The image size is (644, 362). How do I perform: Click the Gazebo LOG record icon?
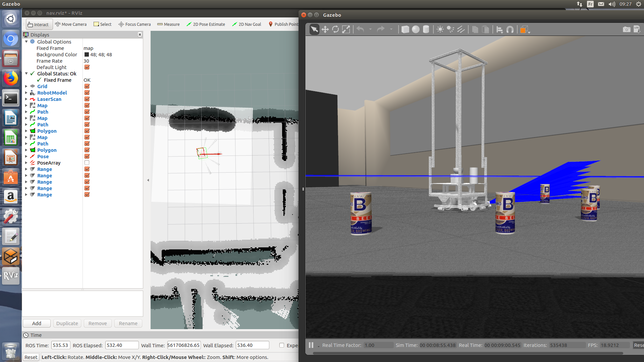tap(637, 29)
